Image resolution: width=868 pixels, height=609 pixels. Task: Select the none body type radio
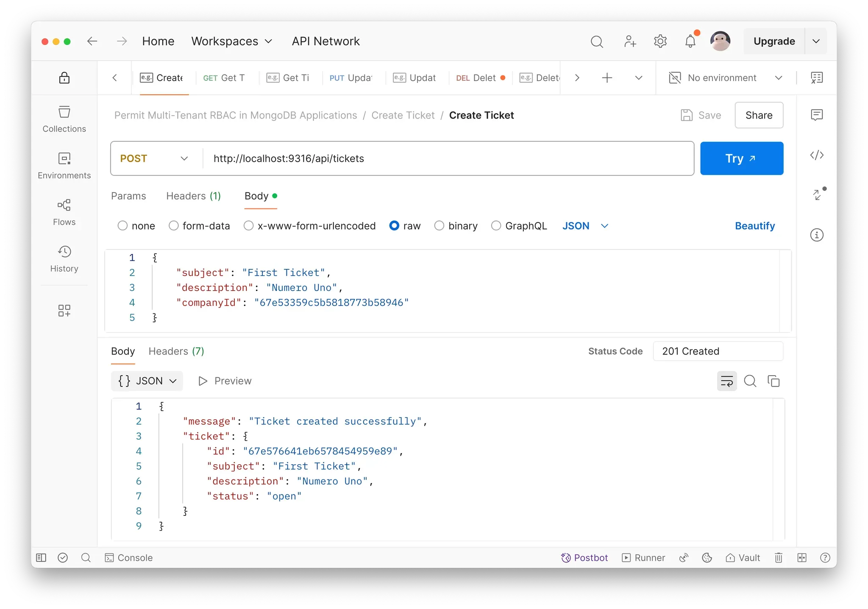pos(123,226)
